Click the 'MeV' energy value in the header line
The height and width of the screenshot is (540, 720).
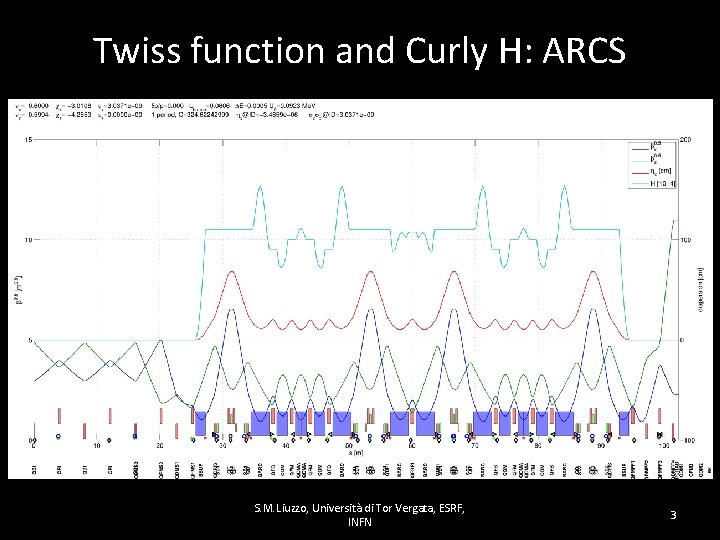tap(310, 106)
